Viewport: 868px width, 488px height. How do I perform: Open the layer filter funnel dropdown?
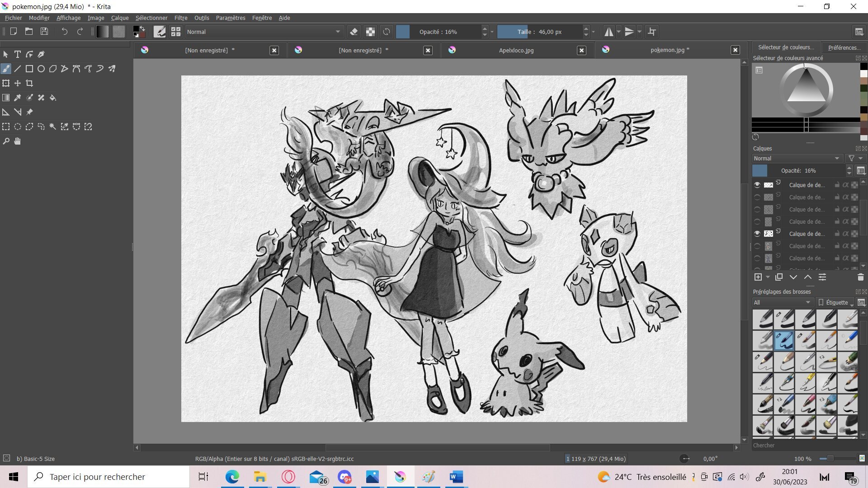point(855,158)
